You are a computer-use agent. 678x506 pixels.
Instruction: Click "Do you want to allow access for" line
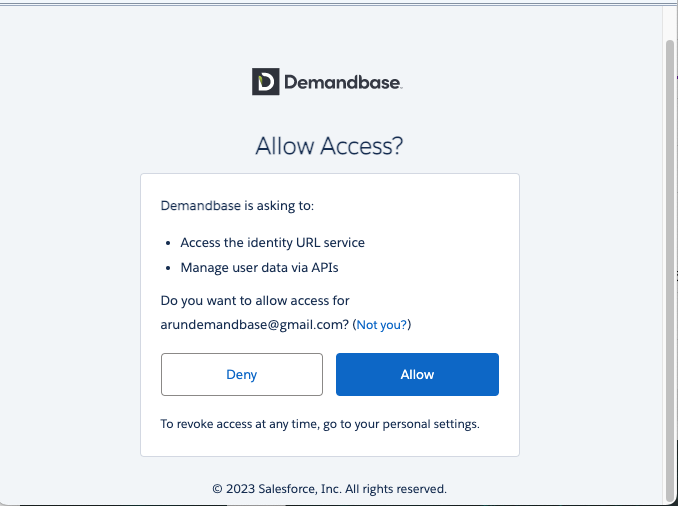pyautogui.click(x=255, y=301)
